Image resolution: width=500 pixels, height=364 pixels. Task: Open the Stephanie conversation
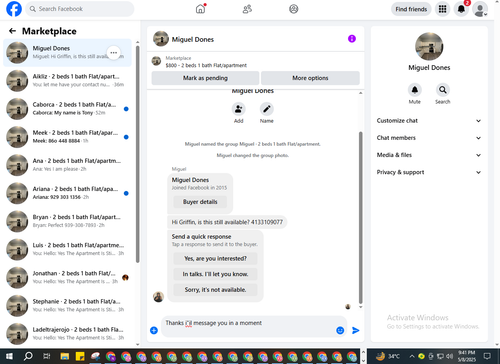tap(67, 306)
